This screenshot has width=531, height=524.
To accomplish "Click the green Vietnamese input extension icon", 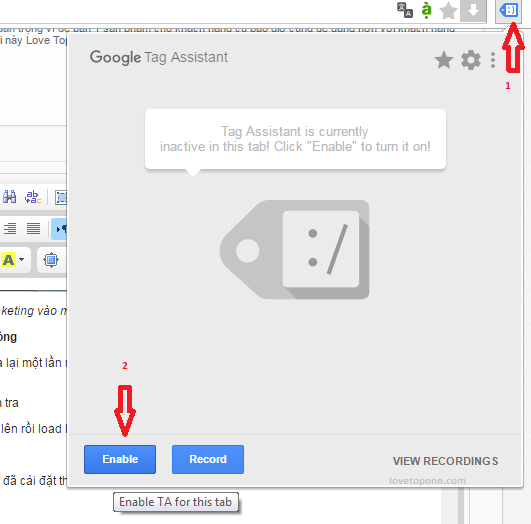I will point(426,10).
